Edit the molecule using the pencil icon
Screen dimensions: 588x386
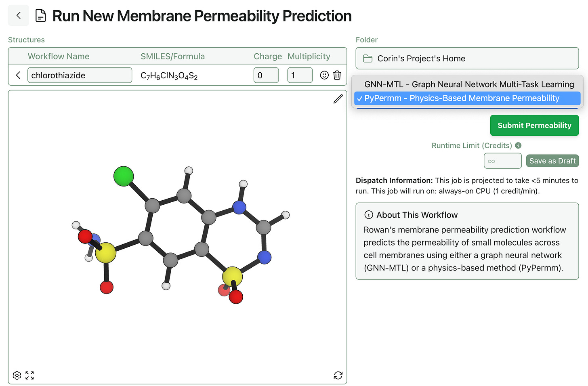[338, 99]
